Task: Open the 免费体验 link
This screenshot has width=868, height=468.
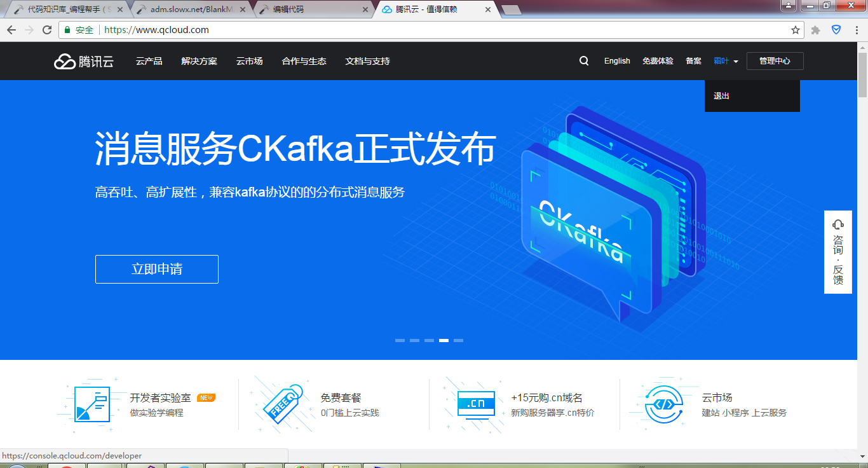Action: [x=658, y=61]
